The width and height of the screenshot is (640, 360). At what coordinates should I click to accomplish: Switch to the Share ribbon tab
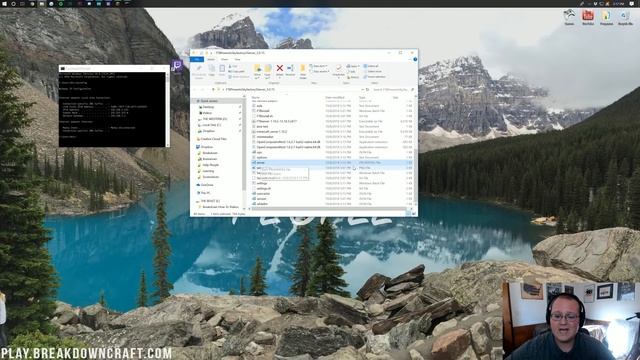click(224, 60)
